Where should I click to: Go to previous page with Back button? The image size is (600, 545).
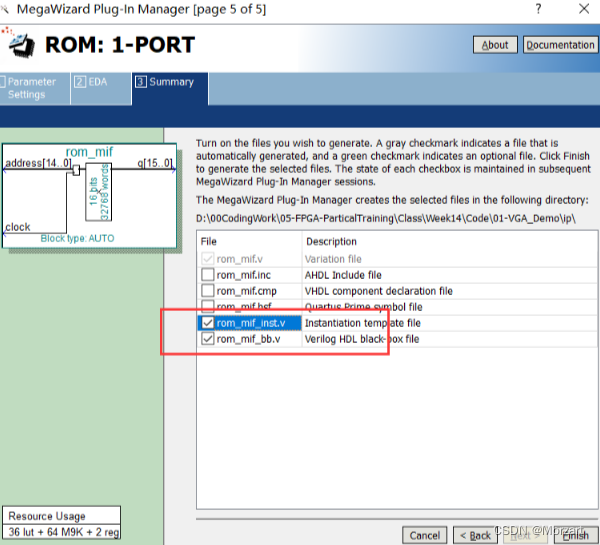475,535
